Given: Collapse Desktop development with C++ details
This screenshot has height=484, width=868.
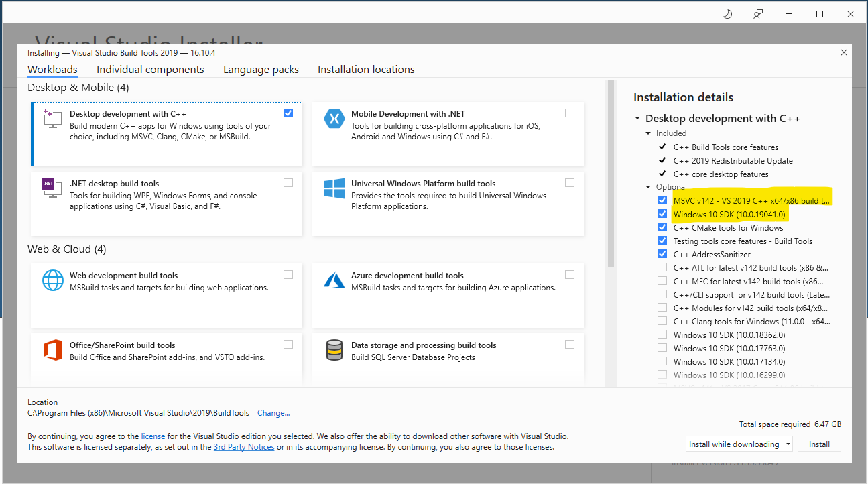Looking at the screenshot, I should [x=637, y=119].
